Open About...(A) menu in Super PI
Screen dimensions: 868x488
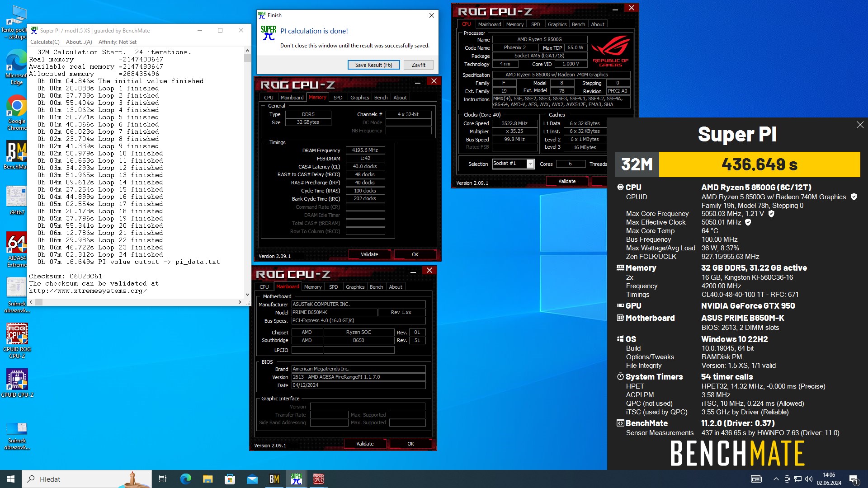point(79,42)
